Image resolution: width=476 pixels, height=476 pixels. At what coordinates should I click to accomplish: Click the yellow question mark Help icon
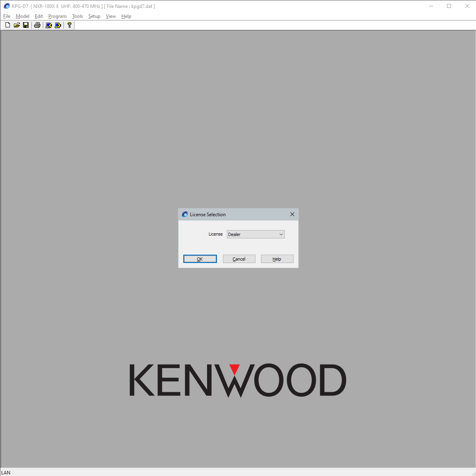[69, 25]
